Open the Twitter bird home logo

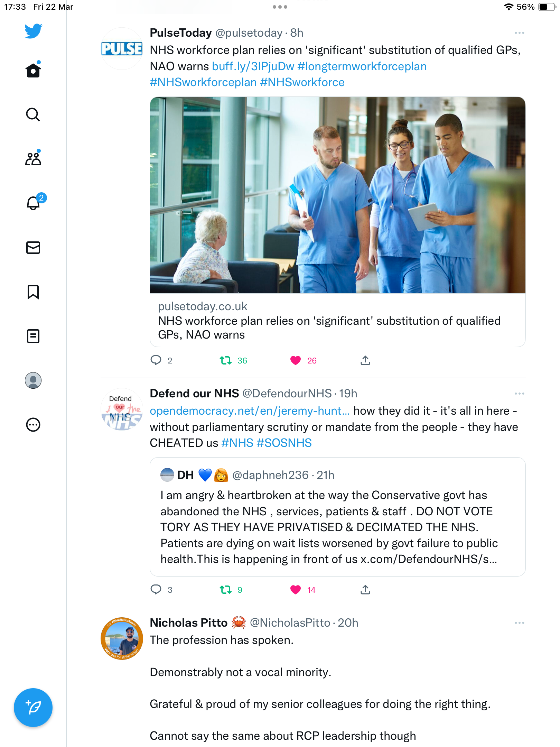tap(33, 31)
